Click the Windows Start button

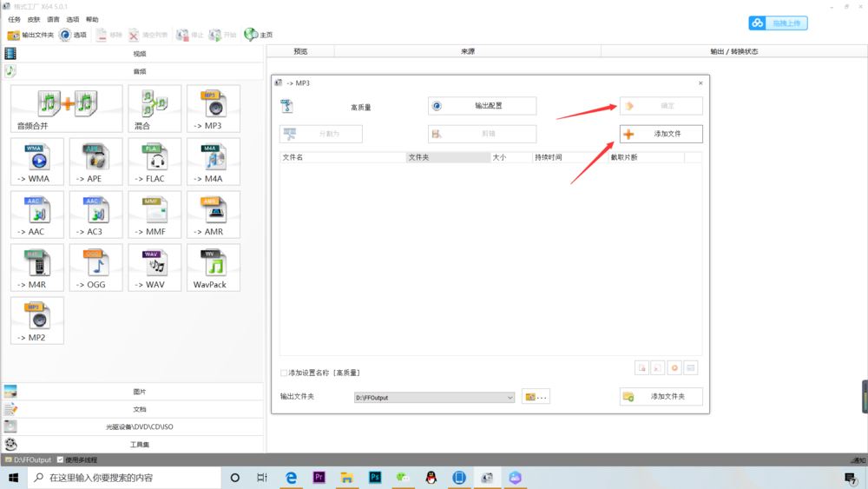[x=13, y=478]
